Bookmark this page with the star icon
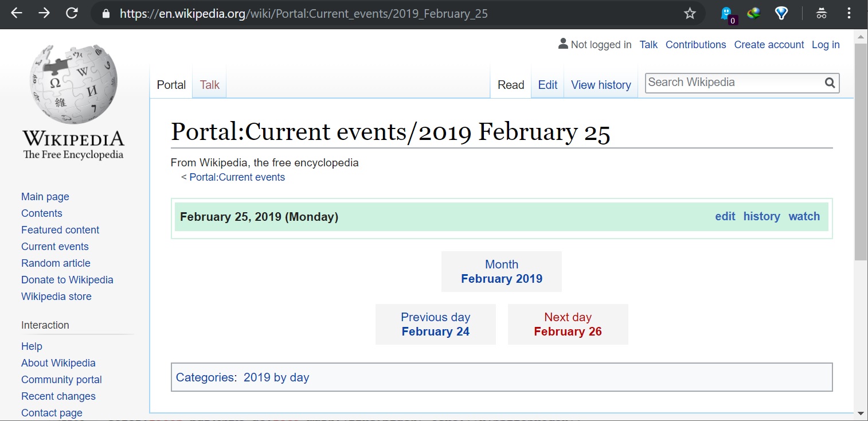The height and width of the screenshot is (421, 868). click(x=690, y=13)
